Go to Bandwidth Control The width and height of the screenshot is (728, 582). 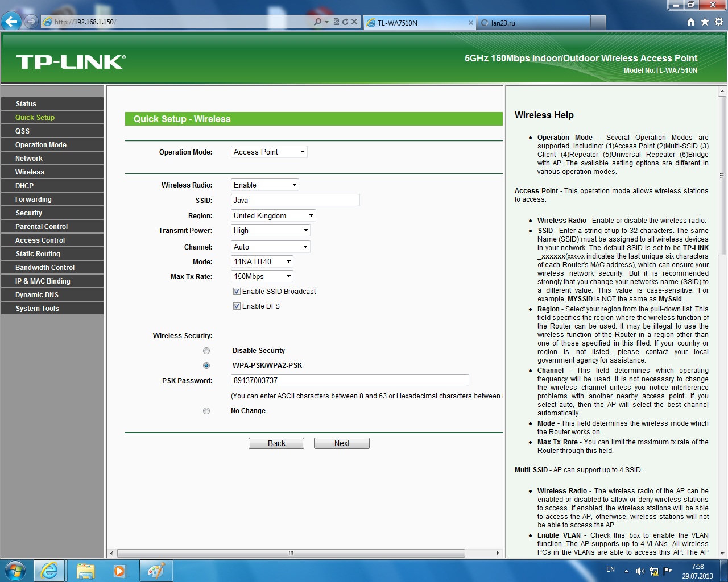click(52, 268)
